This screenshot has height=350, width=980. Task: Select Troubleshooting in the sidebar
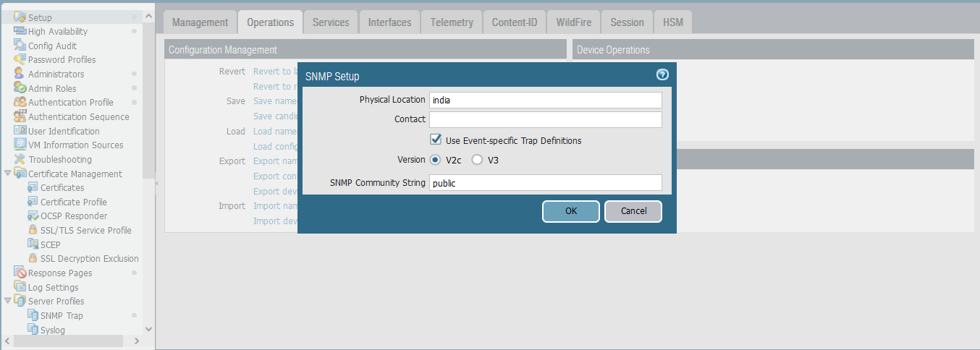(60, 159)
